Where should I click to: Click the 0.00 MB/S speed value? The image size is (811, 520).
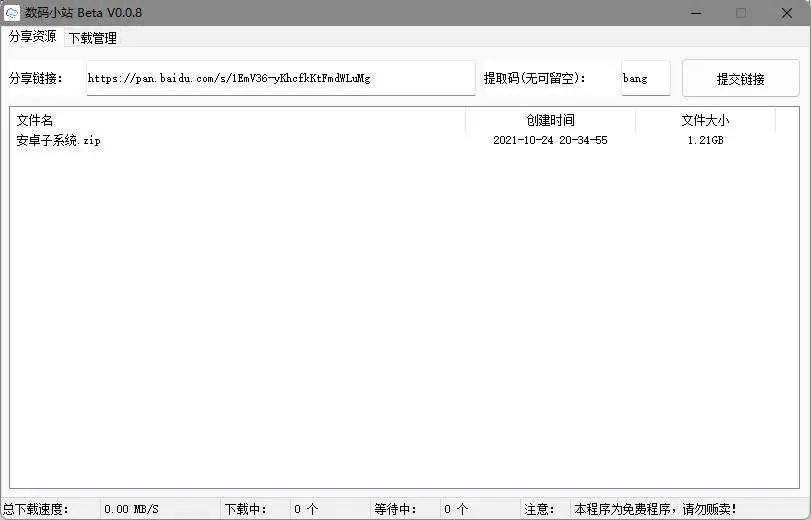[131, 509]
